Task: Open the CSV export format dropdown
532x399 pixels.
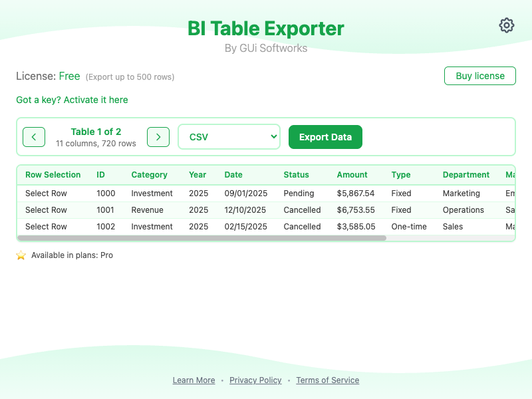Action: click(229, 137)
